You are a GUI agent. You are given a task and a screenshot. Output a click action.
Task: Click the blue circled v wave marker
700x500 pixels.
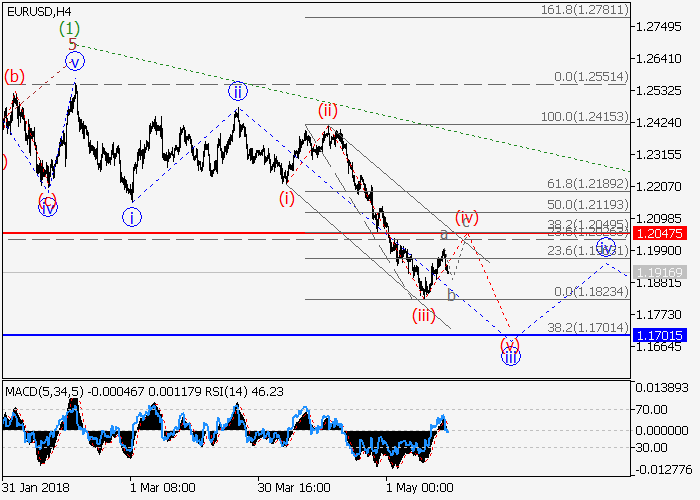click(75, 62)
